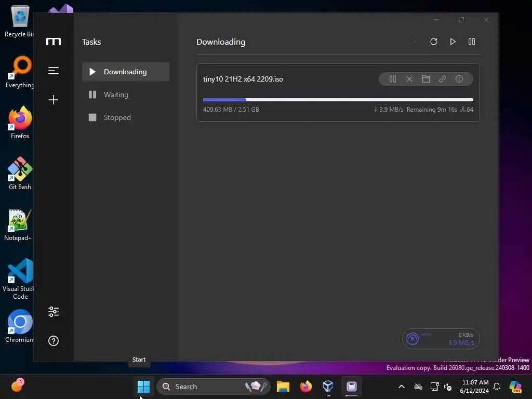The width and height of the screenshot is (532, 399).
Task: Switch to the Stopped tab
Action: [x=126, y=117]
